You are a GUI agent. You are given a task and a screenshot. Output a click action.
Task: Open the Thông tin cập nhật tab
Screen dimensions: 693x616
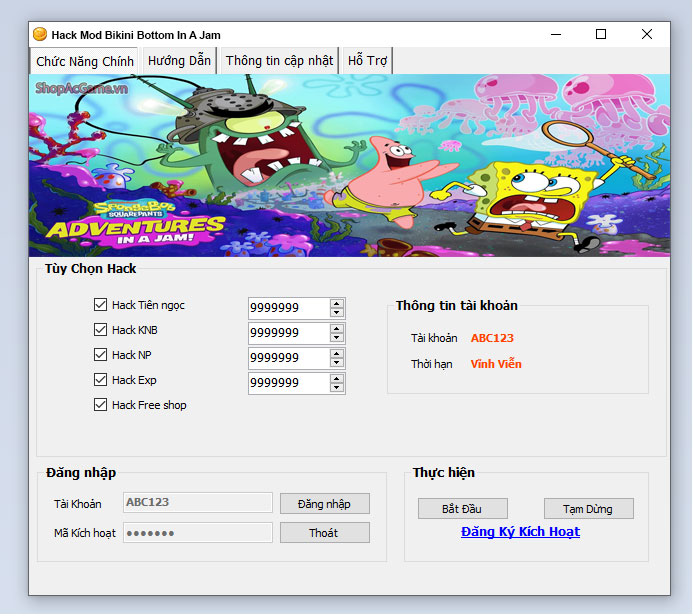[x=279, y=61]
